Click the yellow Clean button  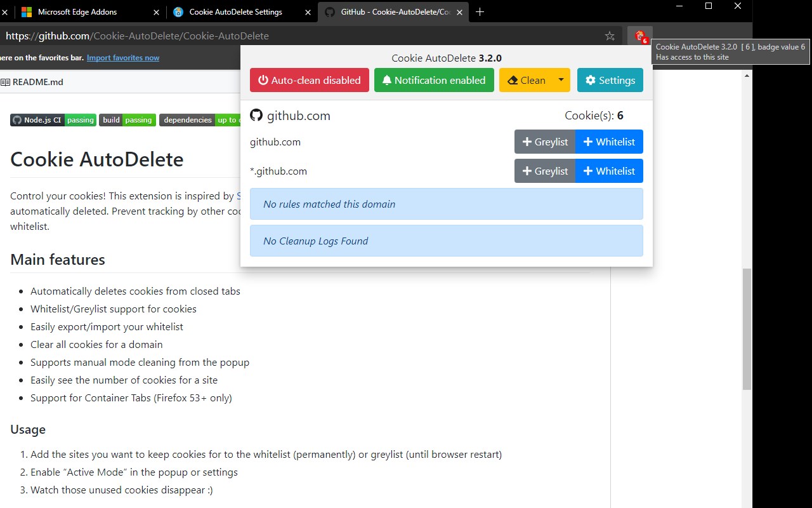click(x=526, y=80)
